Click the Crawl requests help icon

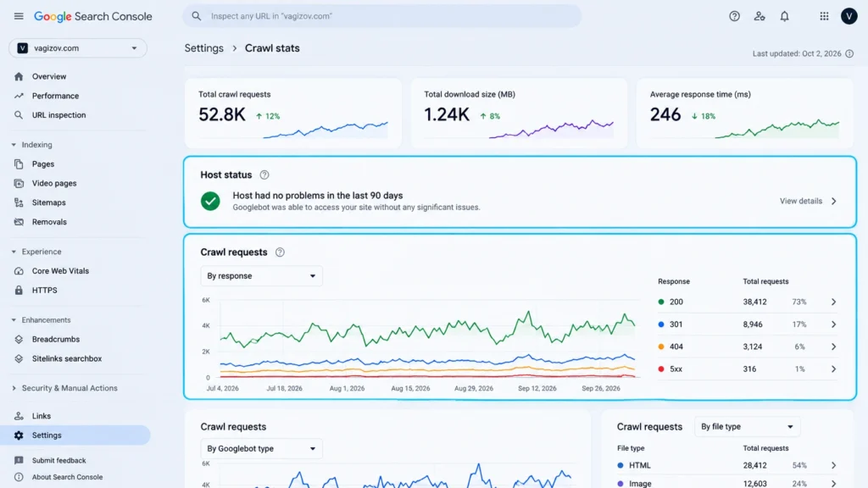pyautogui.click(x=280, y=252)
